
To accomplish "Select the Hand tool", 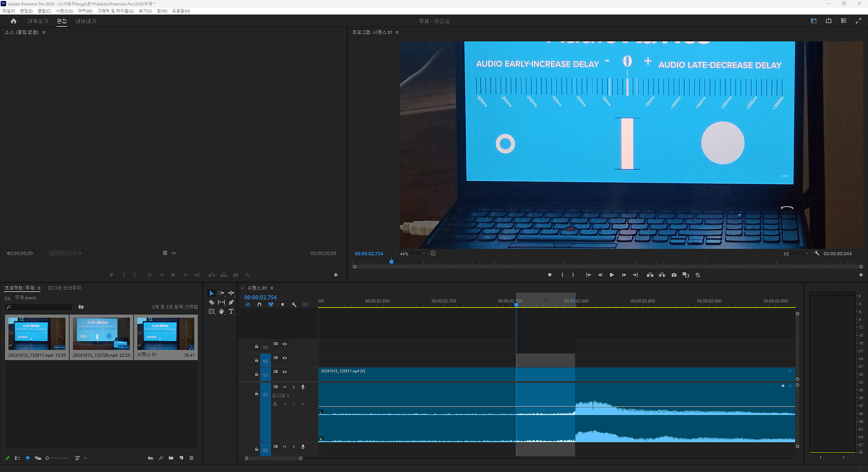I will [222, 312].
